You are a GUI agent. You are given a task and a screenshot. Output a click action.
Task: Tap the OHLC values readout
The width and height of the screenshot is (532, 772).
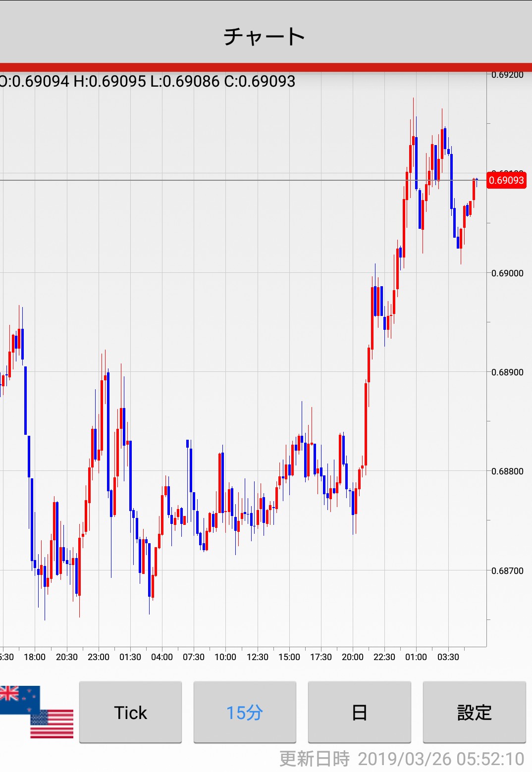pos(147,81)
